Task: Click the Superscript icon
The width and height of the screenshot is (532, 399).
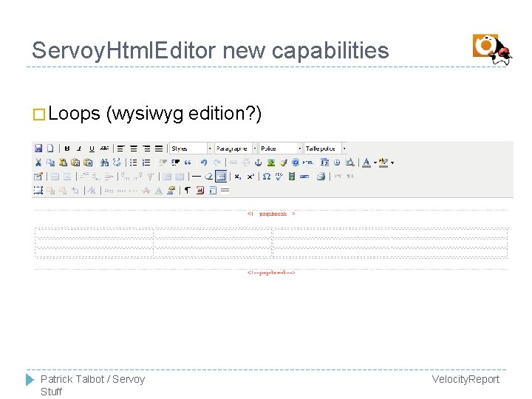Action: [x=250, y=177]
